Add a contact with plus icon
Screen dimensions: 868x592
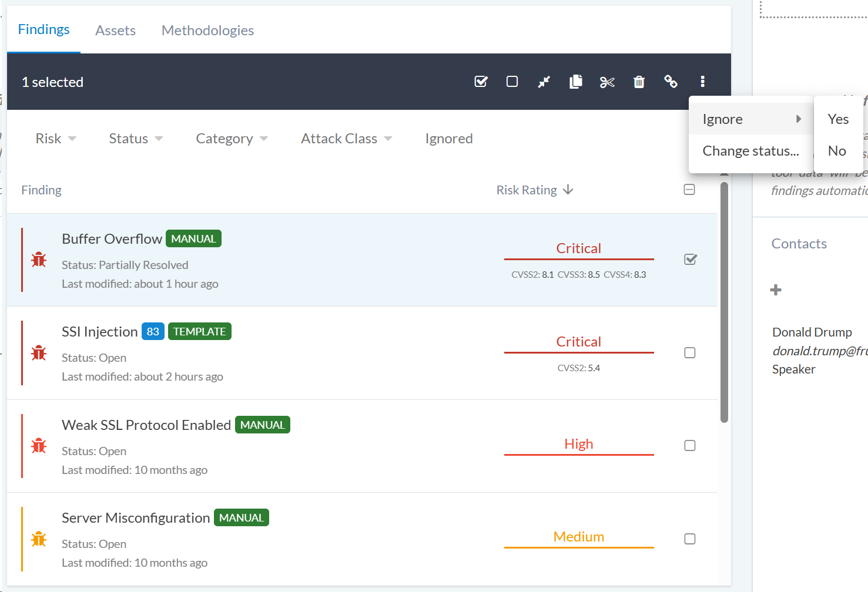click(776, 290)
